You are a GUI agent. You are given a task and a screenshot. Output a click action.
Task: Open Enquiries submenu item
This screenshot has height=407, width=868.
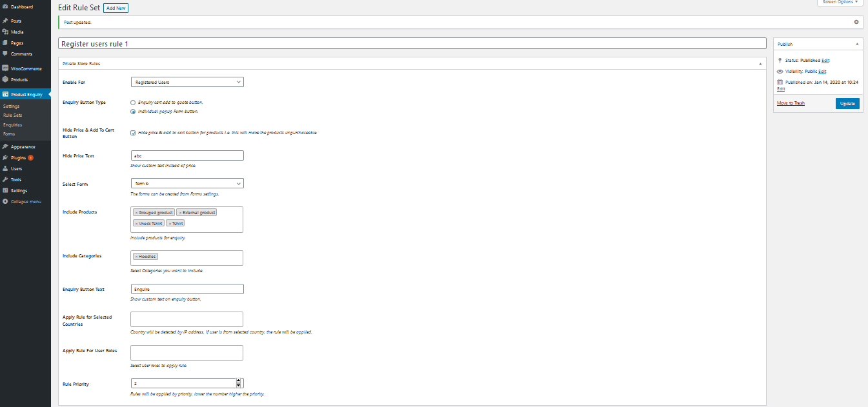click(12, 124)
